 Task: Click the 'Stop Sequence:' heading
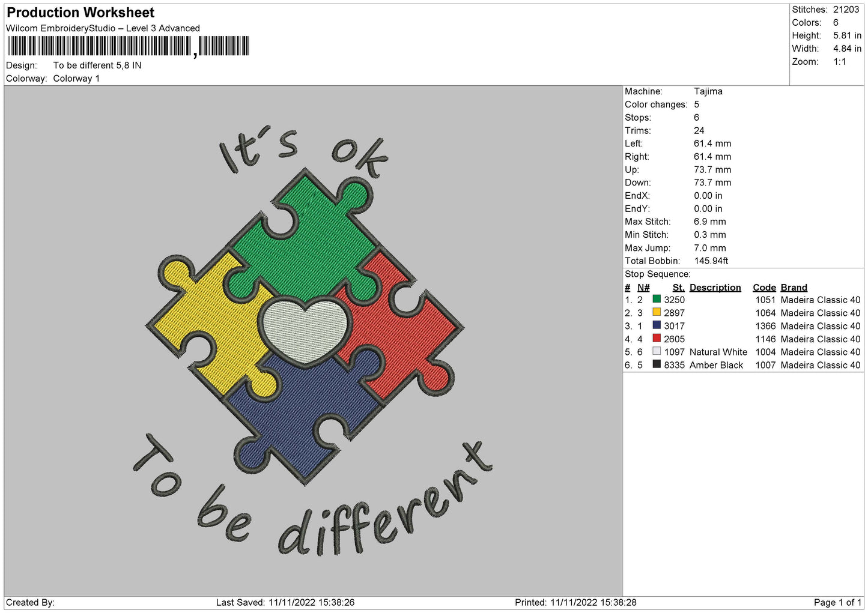click(658, 274)
